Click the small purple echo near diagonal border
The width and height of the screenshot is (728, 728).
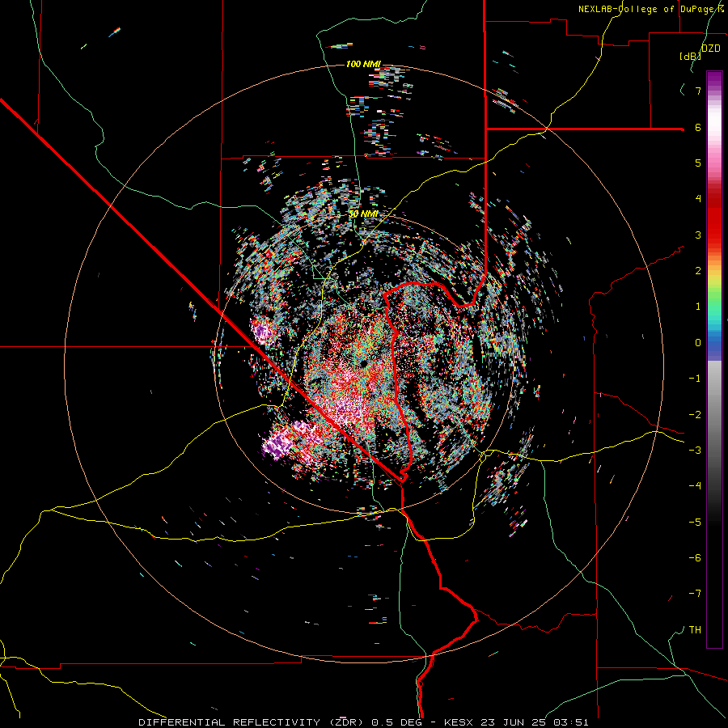click(262, 332)
